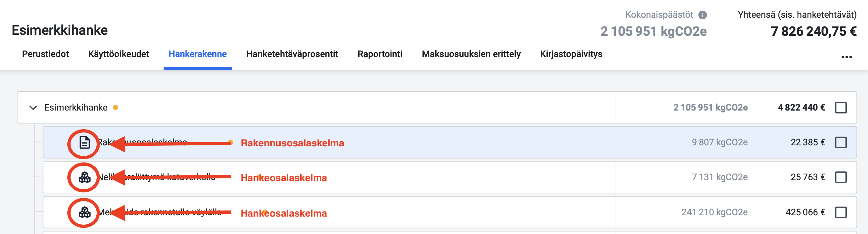Click the orange status dot beside Esimerkkihanke
The width and height of the screenshot is (868, 234).
(x=116, y=108)
